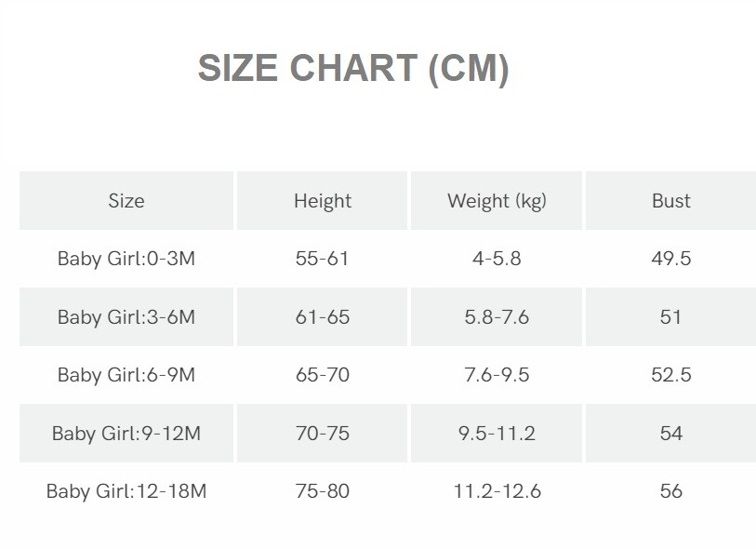Select the 9.5-11.2 weight cell

tap(497, 433)
